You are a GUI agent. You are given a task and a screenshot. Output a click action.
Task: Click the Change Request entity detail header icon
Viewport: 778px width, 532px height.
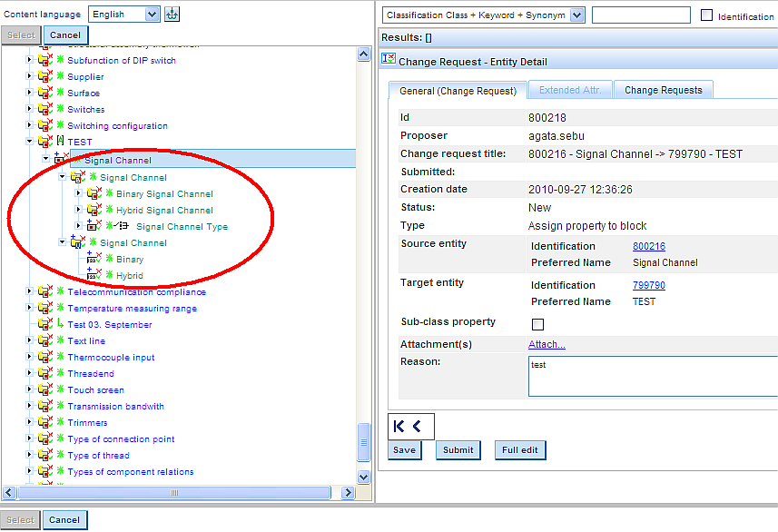(x=389, y=60)
